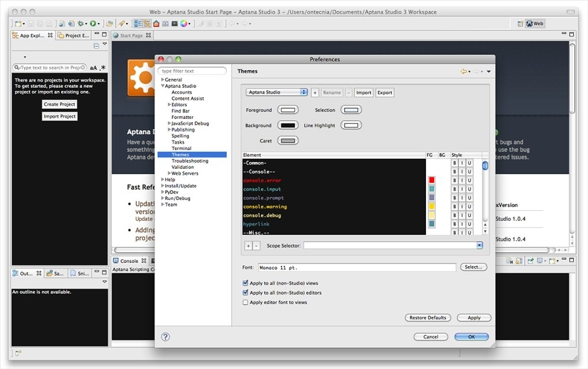This screenshot has height=369, width=588.
Task: Close the Start Page tab with X icon
Action: click(x=149, y=35)
